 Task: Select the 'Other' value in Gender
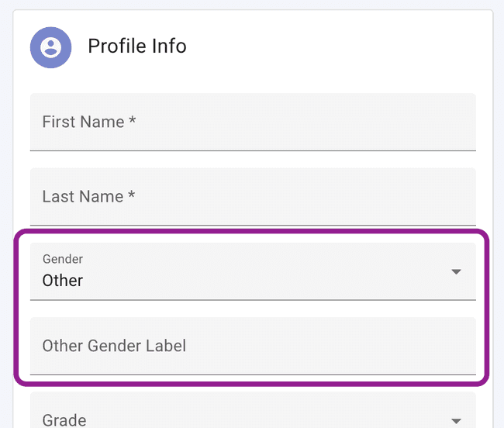(63, 281)
